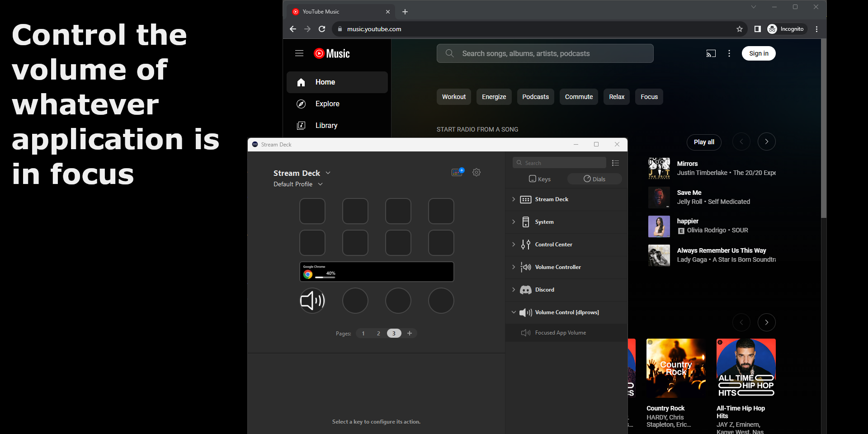Screen dimensions: 868x434
Task: Open Explore in YouTube Music sidebar
Action: click(x=337, y=104)
